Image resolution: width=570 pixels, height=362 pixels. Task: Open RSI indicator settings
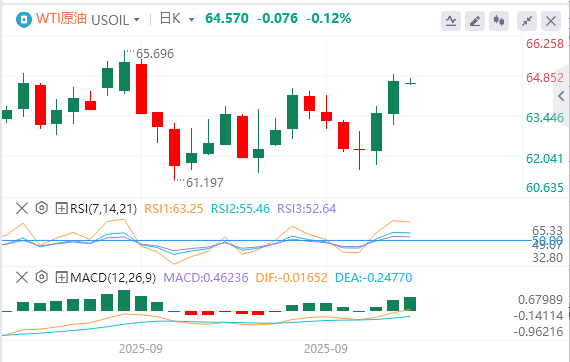click(42, 208)
